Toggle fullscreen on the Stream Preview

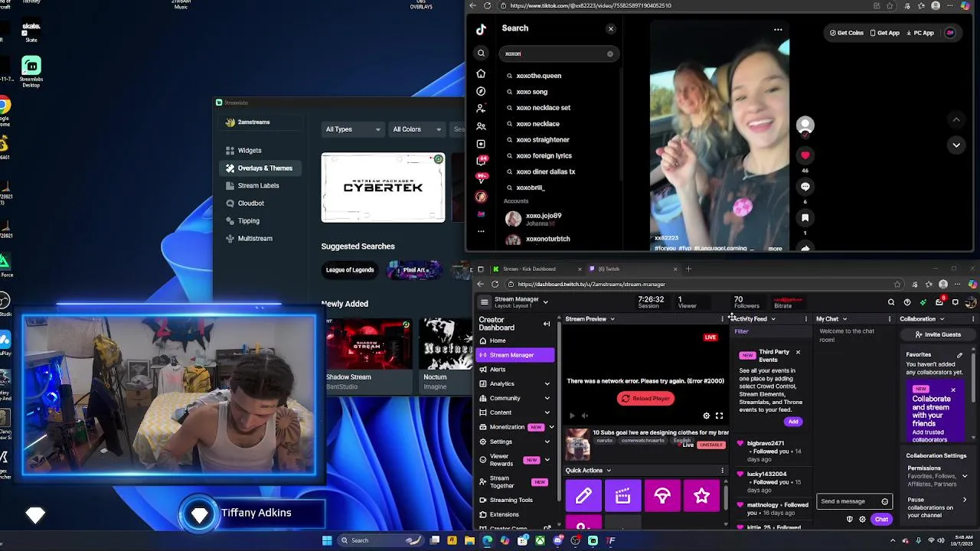tap(719, 416)
